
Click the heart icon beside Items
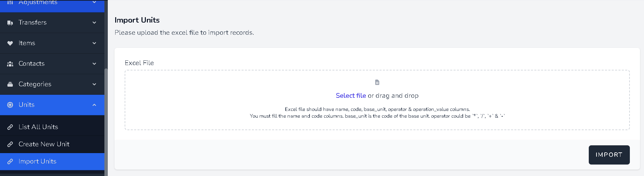click(10, 43)
